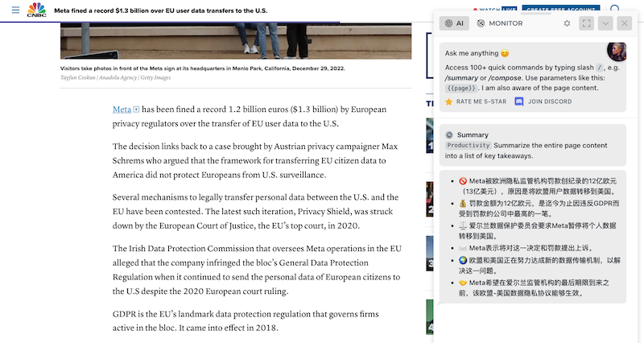Expand the assistant panel to fullscreen

click(587, 23)
